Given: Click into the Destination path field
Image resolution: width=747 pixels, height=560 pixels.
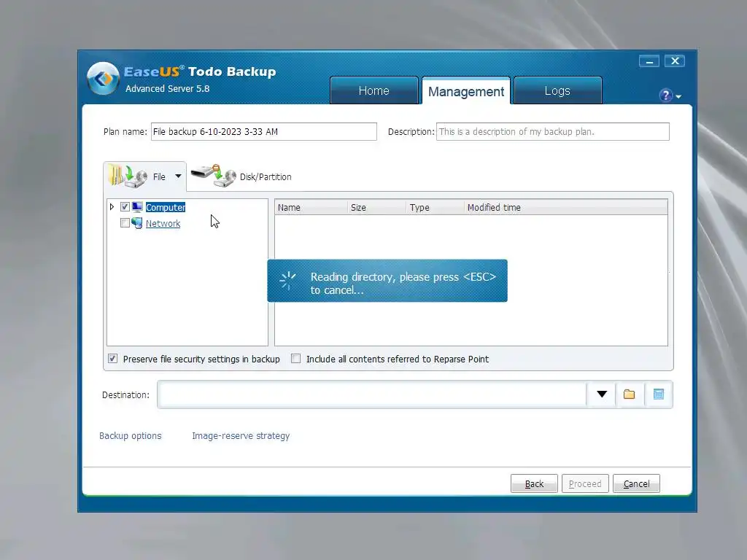Looking at the screenshot, I should 372,394.
